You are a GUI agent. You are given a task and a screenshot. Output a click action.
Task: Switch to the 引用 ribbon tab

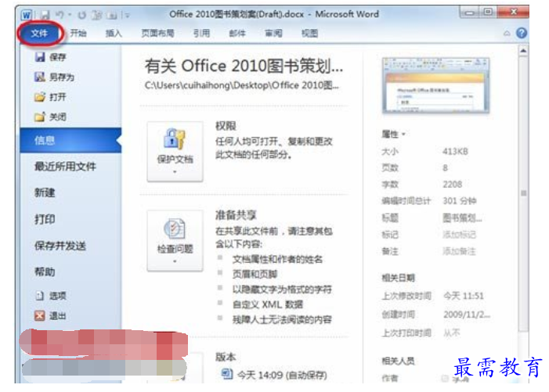tap(202, 33)
